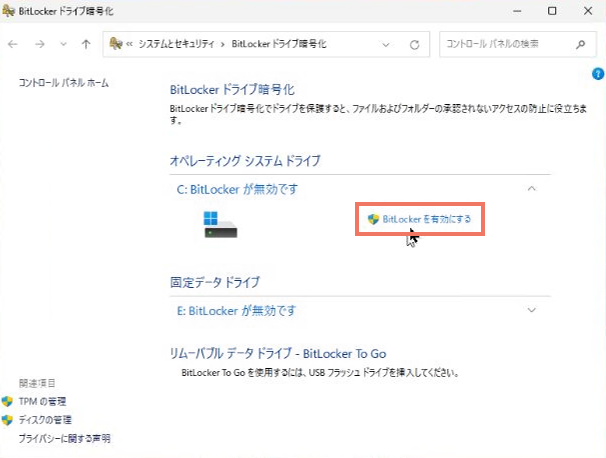Click the C: Windows drive icon
The image size is (606, 458).
218,222
